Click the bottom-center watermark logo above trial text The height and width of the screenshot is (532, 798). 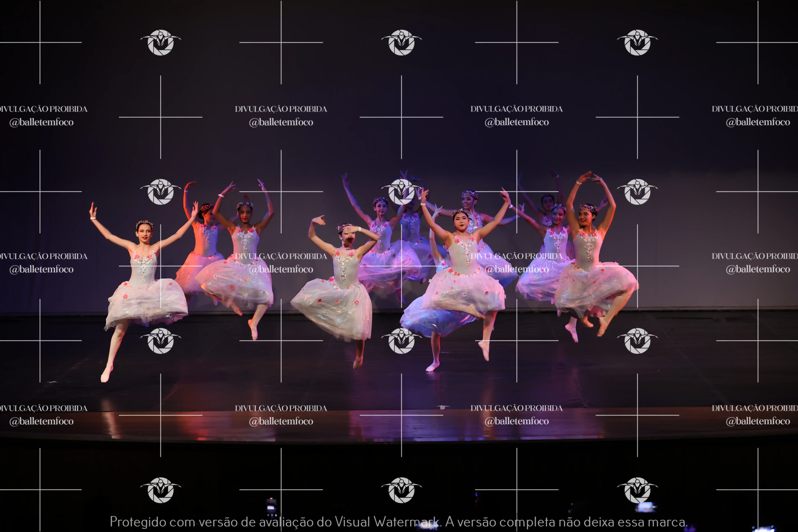tap(401, 490)
